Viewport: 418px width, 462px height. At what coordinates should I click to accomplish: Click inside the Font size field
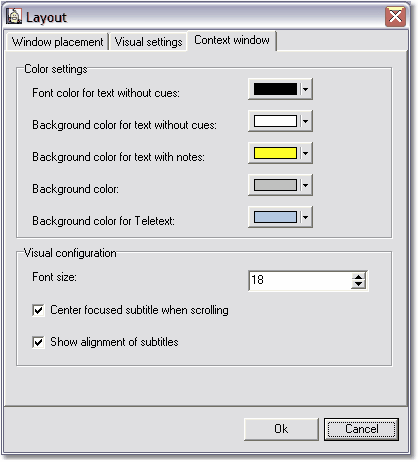(x=300, y=280)
